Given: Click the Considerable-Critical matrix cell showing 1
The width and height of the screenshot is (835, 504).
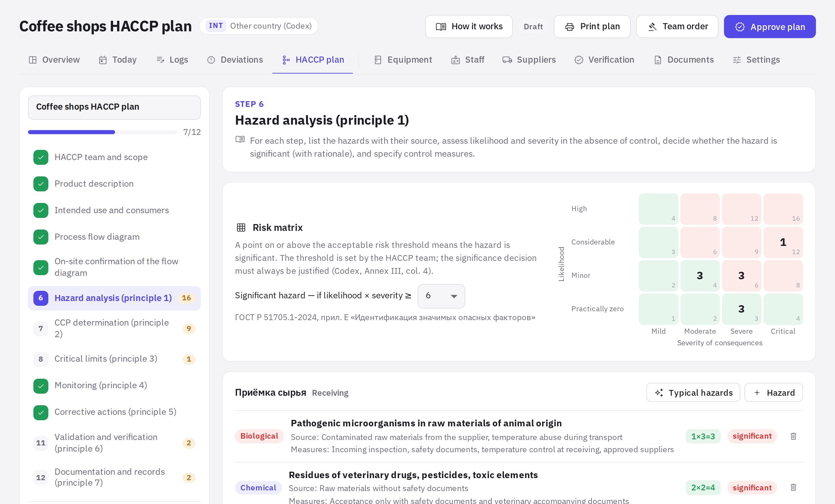Looking at the screenshot, I should tap(783, 242).
